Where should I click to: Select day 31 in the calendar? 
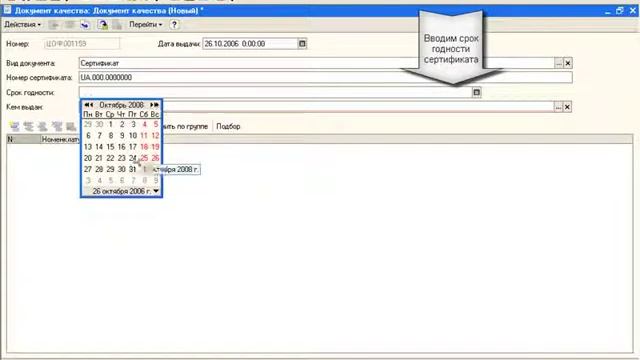tap(133, 169)
